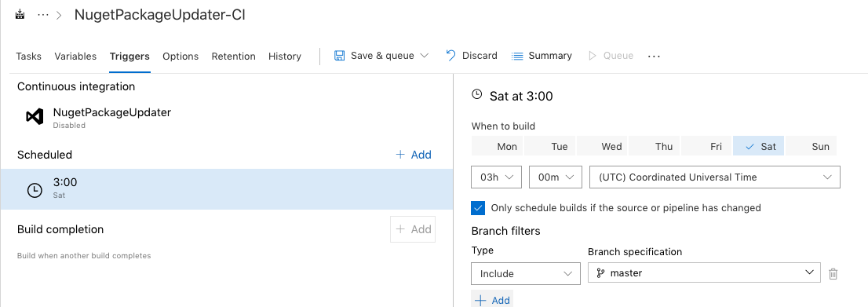Click the Discard undo icon
This screenshot has width=868, height=307.
(x=451, y=56)
